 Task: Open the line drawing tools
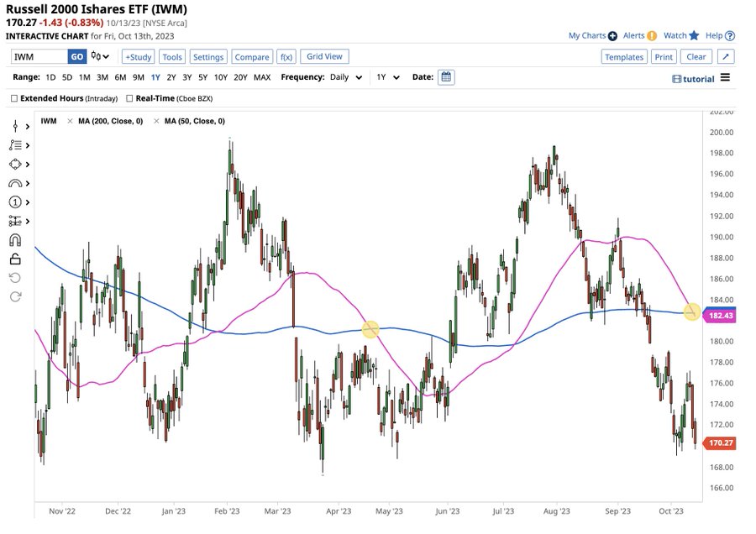15,145
